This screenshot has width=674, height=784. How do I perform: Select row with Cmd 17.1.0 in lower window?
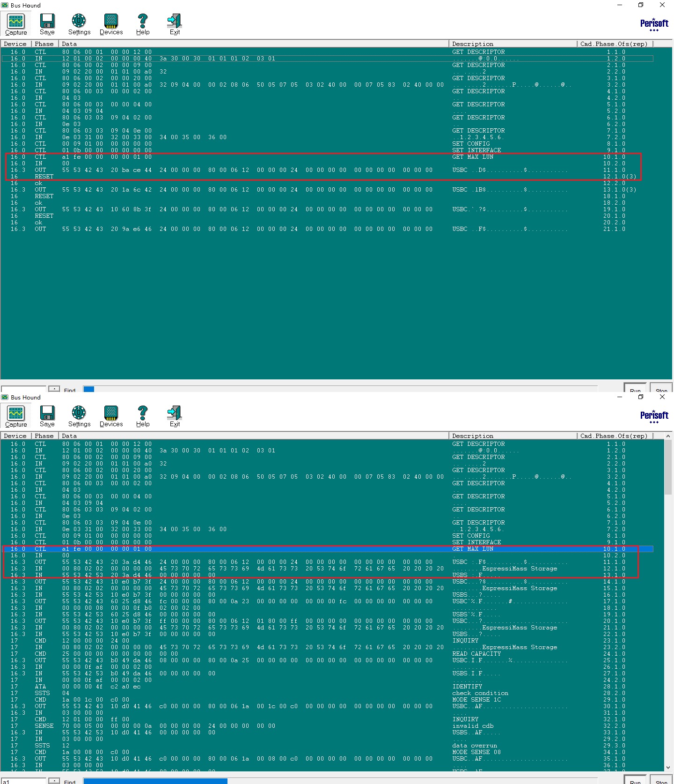(327, 601)
